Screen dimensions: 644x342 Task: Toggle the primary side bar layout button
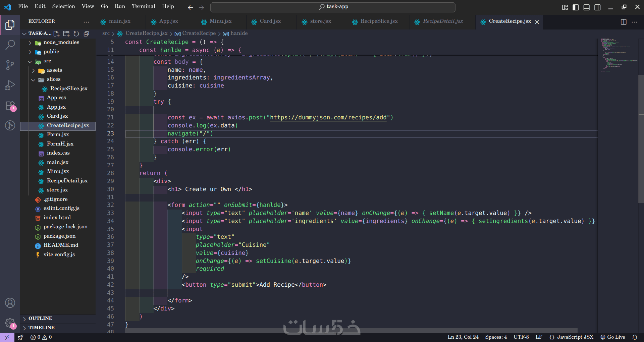point(576,7)
